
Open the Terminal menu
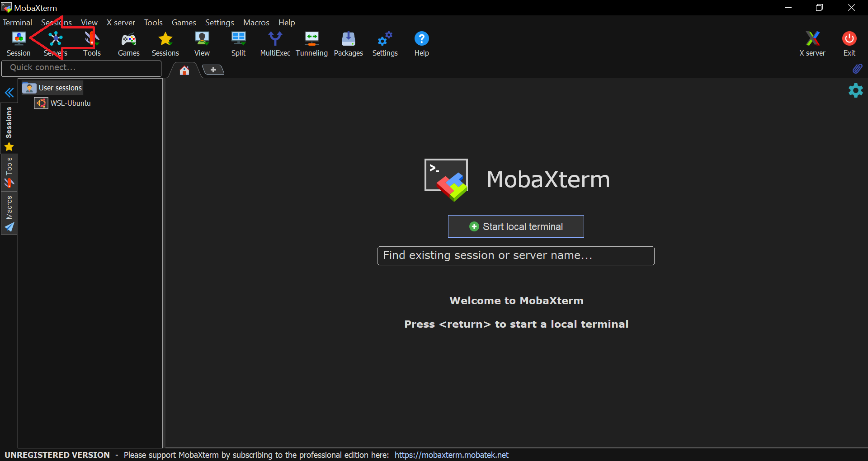tap(17, 23)
